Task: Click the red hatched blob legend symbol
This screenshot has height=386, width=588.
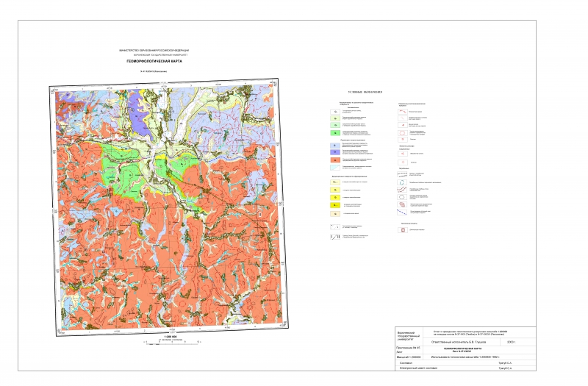Action: point(402,204)
